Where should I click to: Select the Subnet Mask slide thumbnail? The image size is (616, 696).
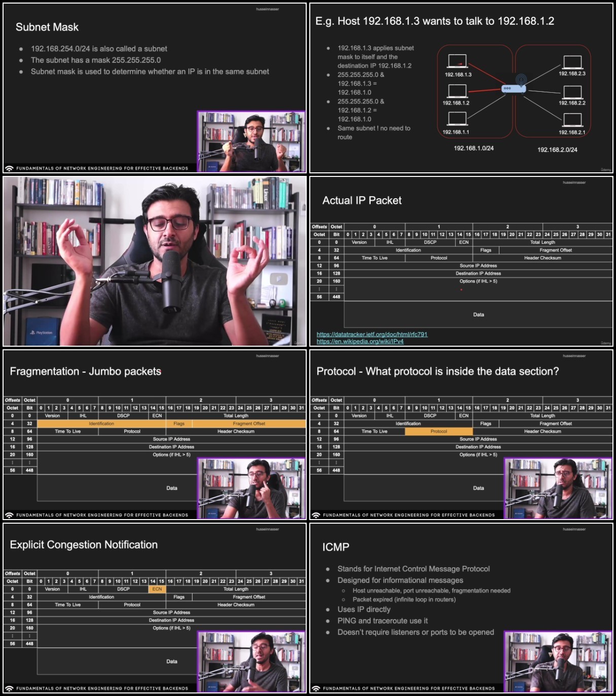pyautogui.click(x=155, y=88)
